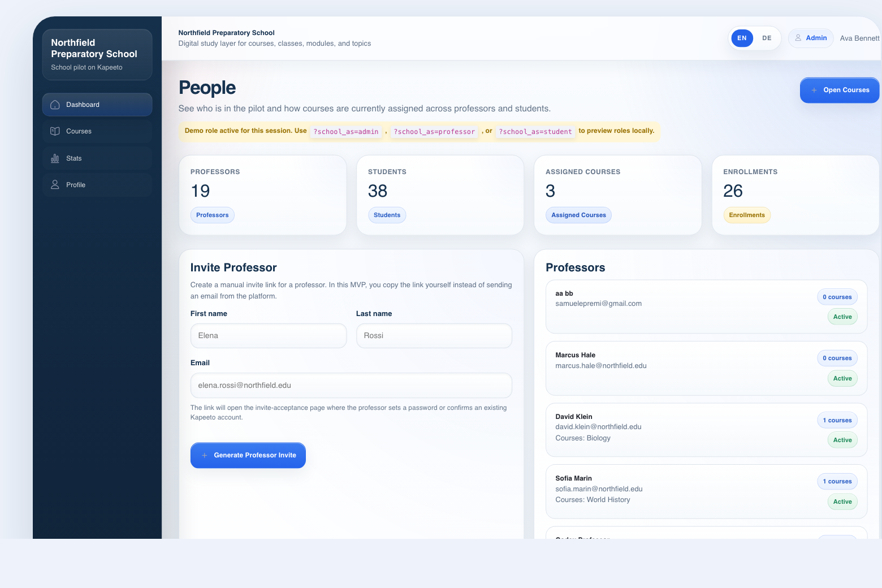Viewport: 882px width, 588px height.
Task: Click the plus icon on Open Courses
Action: click(814, 90)
